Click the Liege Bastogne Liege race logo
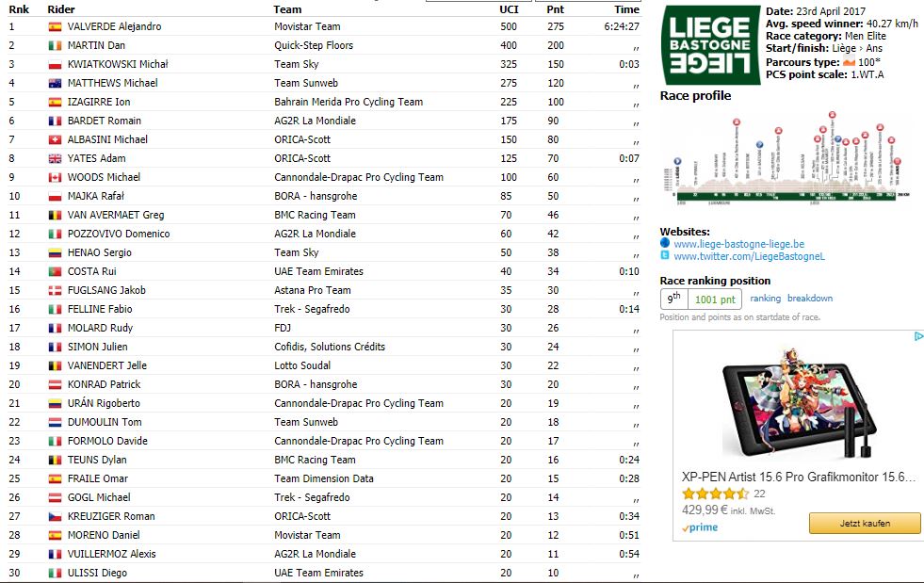 710,45
